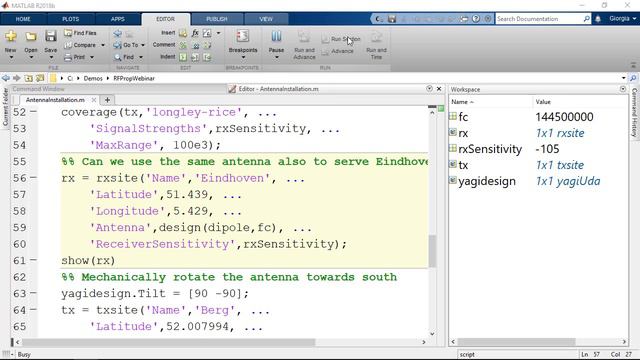The image size is (640, 360).
Task: Open the Breakpoints dropdown arrow
Action: coord(243,57)
